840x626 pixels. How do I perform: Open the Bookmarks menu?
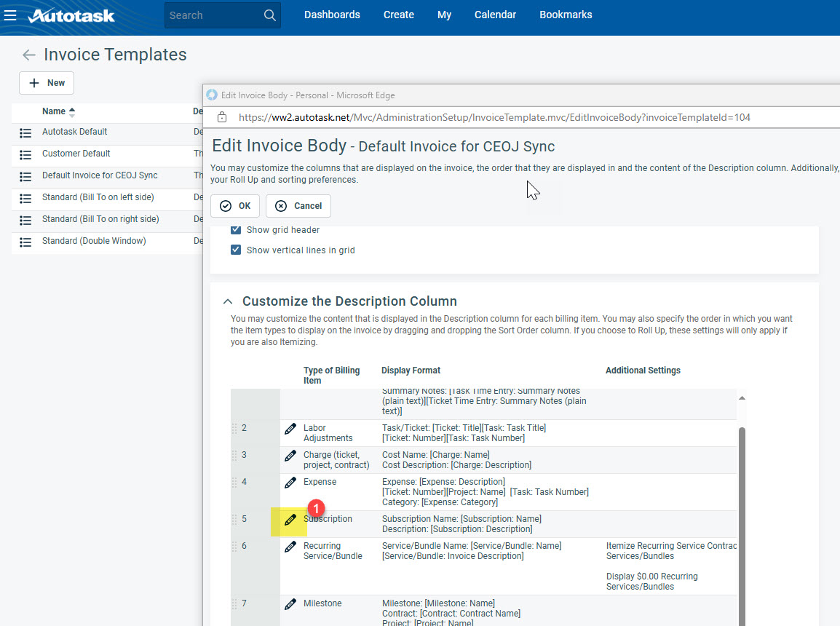tap(566, 15)
